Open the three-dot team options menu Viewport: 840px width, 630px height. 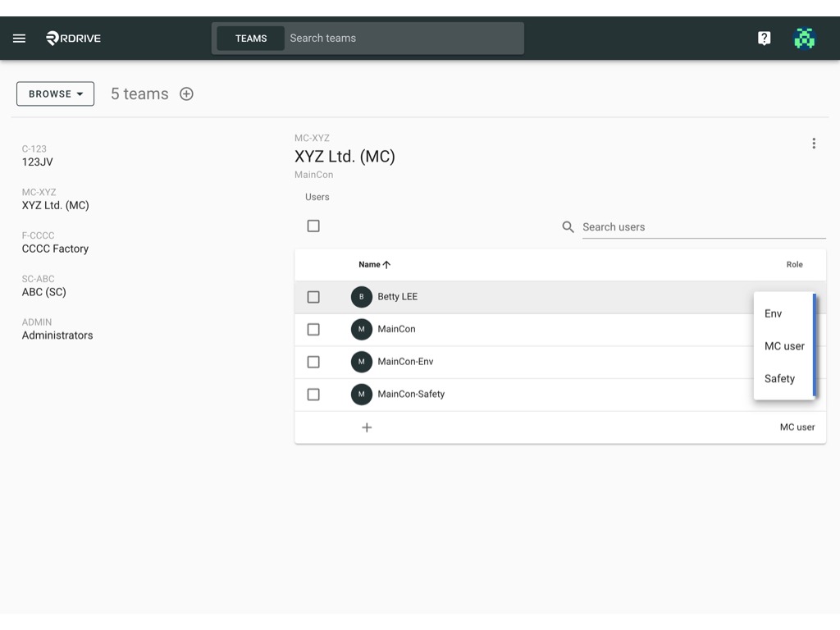pyautogui.click(x=814, y=143)
